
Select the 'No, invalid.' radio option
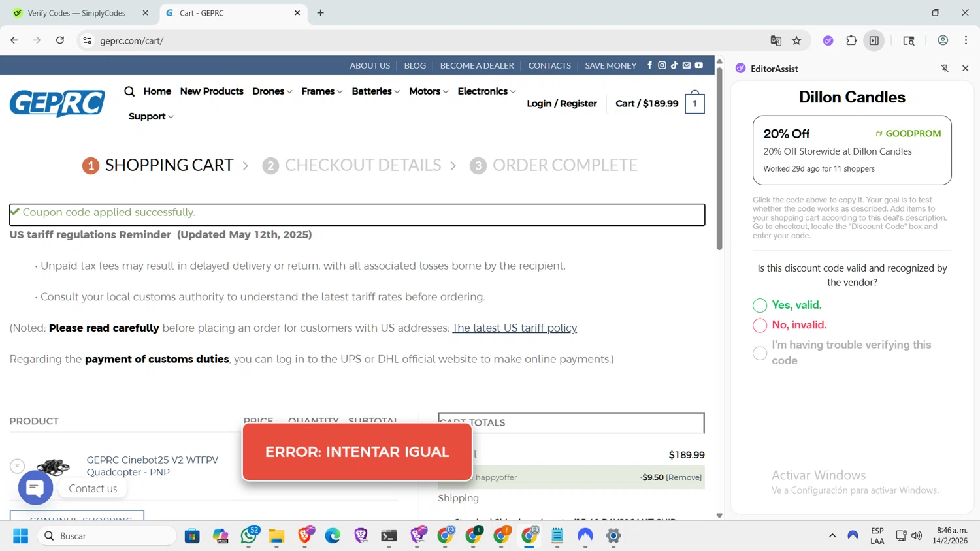pyautogui.click(x=760, y=325)
